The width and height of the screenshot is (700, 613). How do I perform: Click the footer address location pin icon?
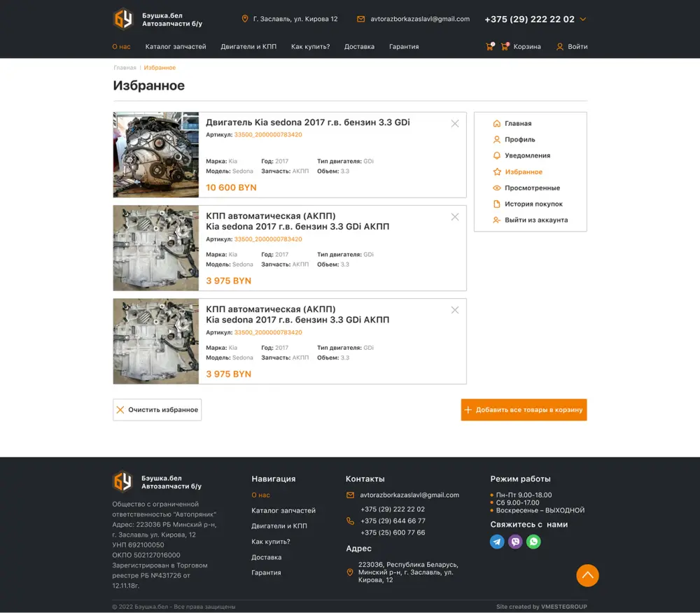point(350,572)
